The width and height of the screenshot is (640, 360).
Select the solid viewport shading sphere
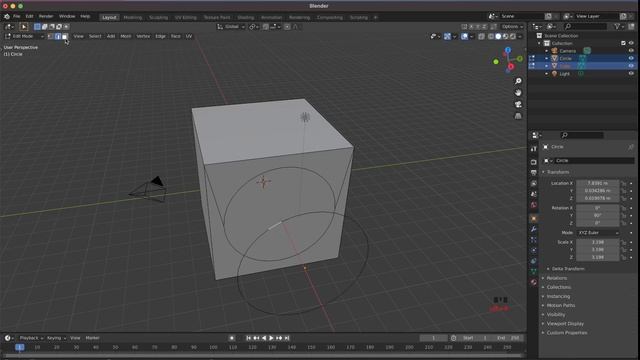coord(498,36)
